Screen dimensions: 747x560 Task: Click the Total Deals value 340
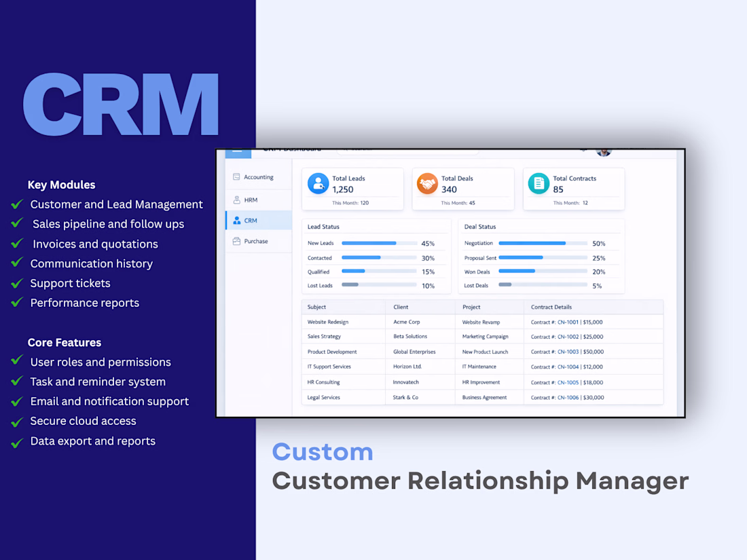pos(449,189)
